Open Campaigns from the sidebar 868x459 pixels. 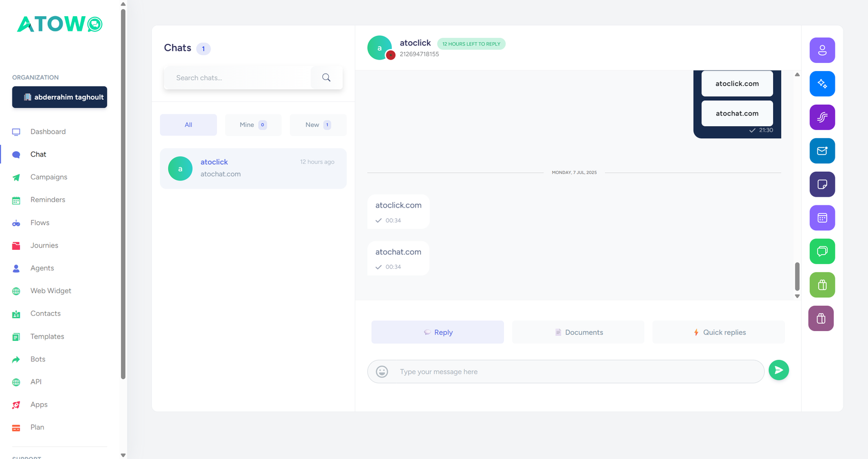click(49, 177)
